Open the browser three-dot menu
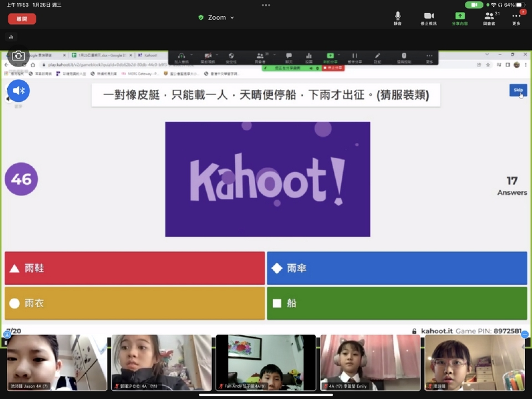This screenshot has height=399, width=532. (526, 65)
